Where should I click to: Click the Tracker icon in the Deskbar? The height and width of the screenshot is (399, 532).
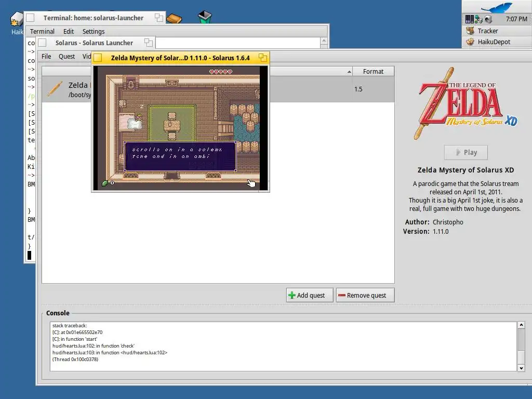470,31
